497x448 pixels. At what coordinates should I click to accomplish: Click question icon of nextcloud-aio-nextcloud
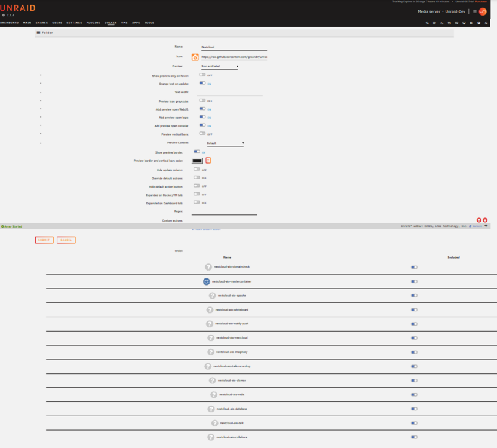pos(211,338)
